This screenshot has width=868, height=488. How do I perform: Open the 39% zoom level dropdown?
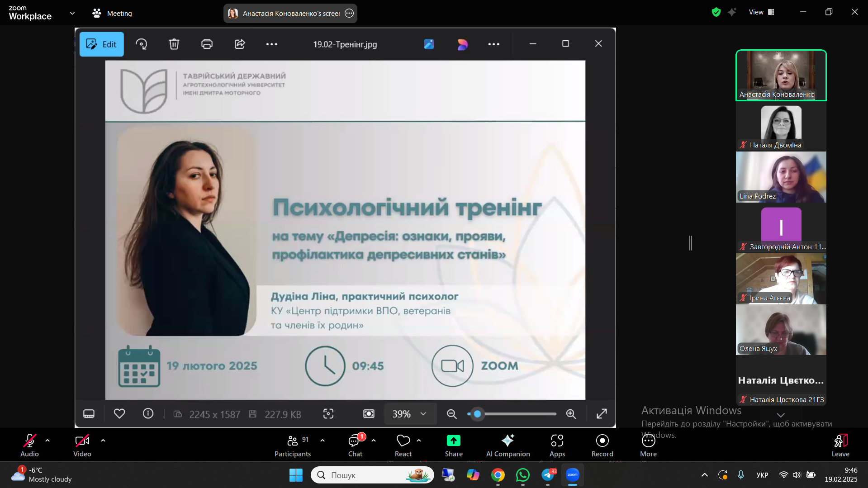point(409,414)
